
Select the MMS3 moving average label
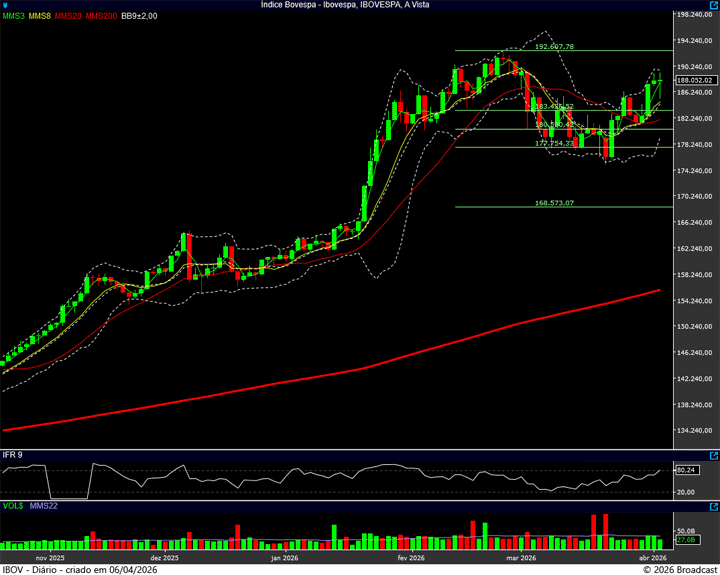pos(13,16)
